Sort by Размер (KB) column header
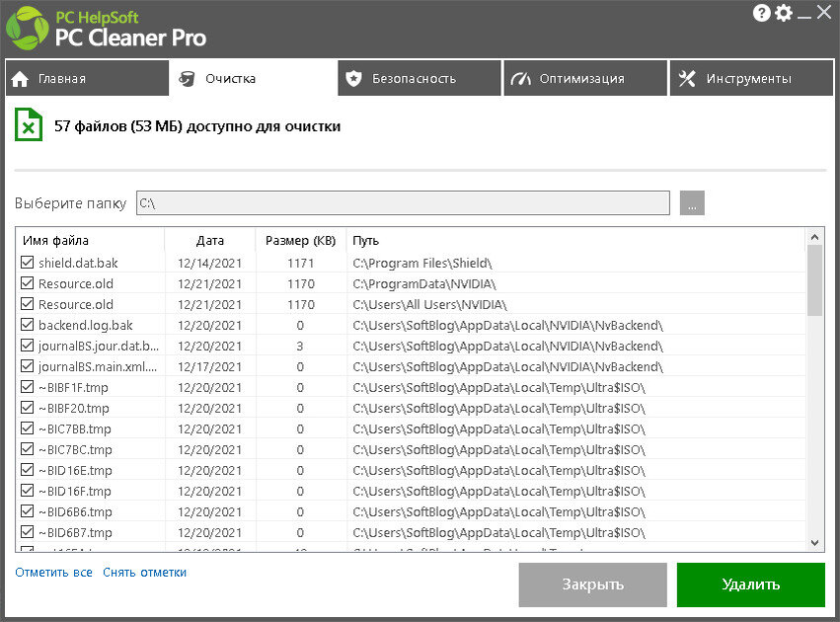This screenshot has height=622, width=840. [x=300, y=241]
